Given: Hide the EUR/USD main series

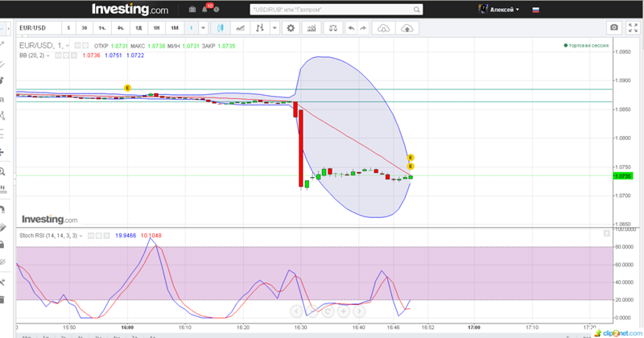Looking at the screenshot, I should point(77,46).
